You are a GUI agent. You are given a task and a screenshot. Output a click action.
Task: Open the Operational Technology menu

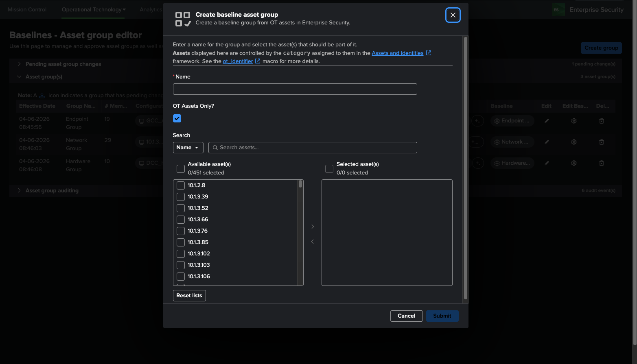94,9
